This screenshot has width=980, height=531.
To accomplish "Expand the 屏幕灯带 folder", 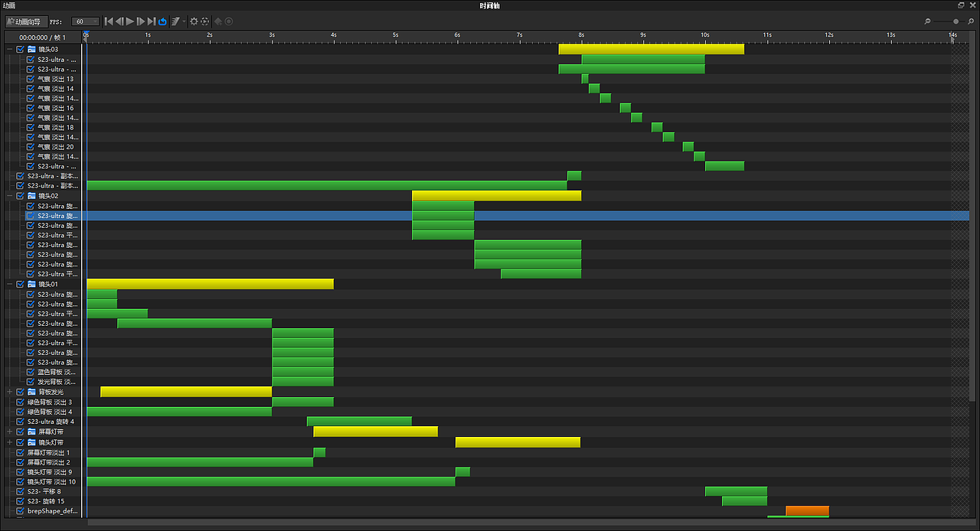I will click(10, 432).
